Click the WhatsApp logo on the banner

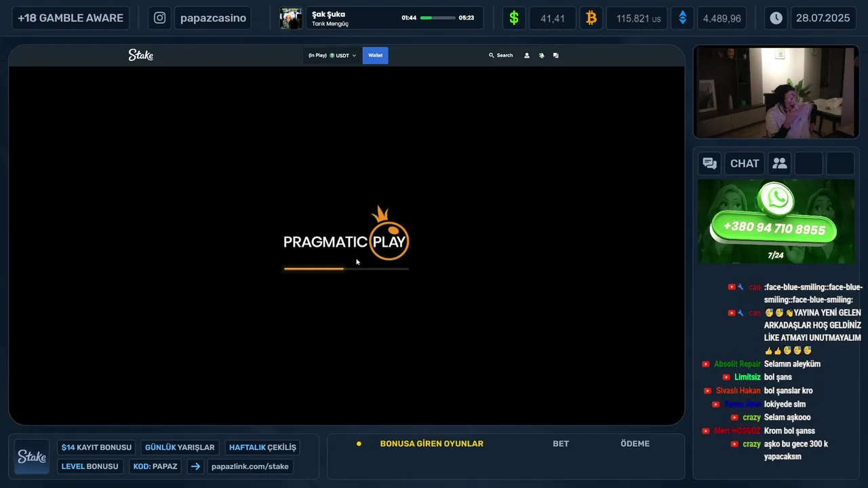pyautogui.click(x=776, y=199)
